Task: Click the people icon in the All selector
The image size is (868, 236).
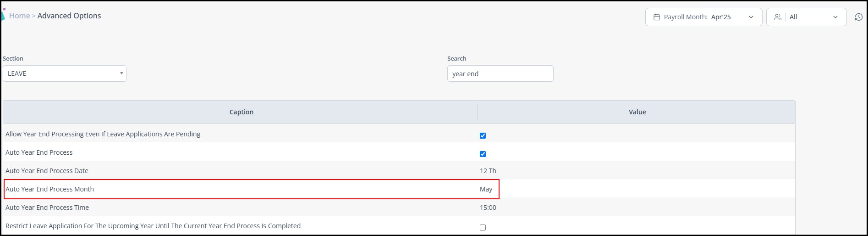Action: coord(777,17)
